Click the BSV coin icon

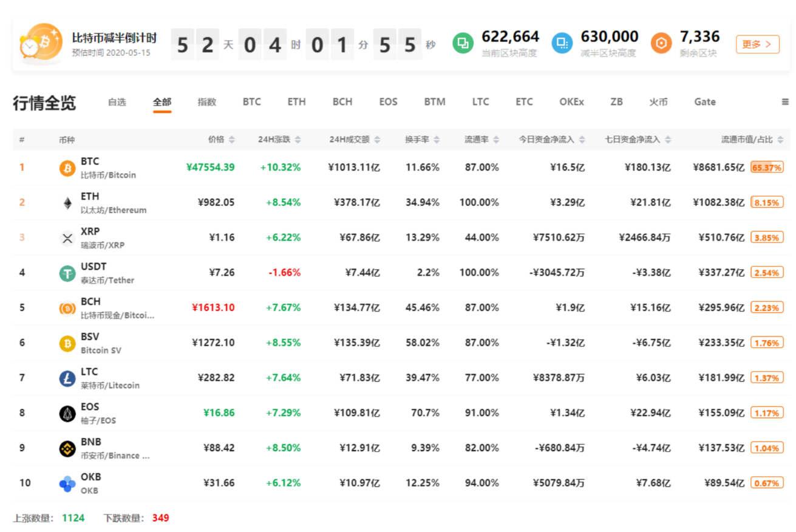coord(67,344)
